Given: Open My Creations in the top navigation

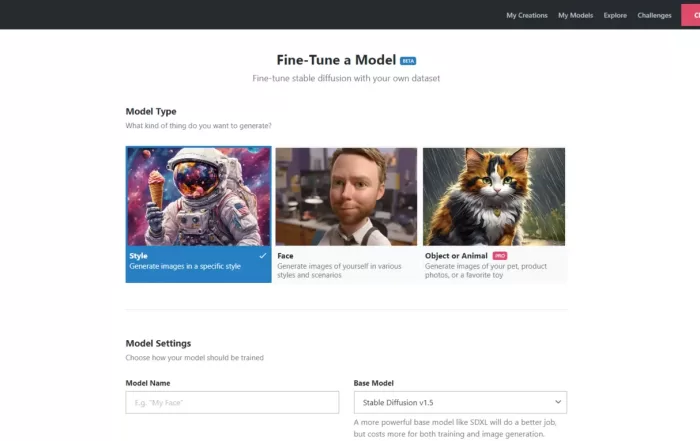Looking at the screenshot, I should click(527, 15).
